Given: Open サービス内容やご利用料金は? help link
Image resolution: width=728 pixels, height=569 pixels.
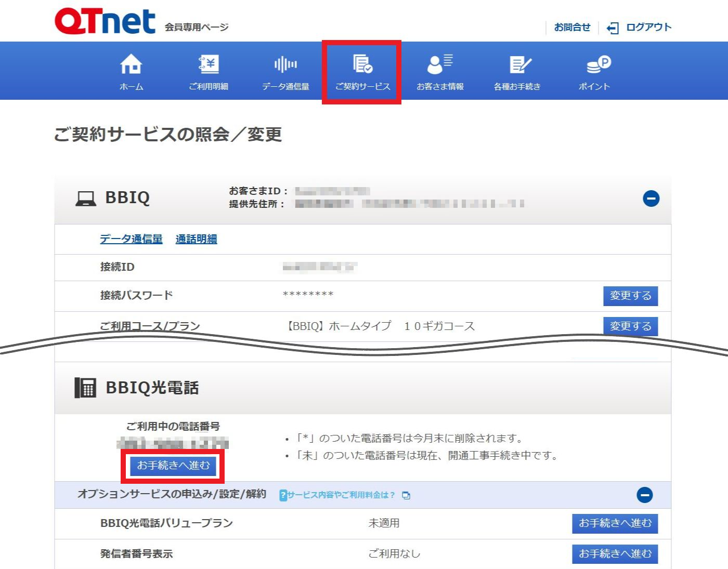Looking at the screenshot, I should 341,495.
